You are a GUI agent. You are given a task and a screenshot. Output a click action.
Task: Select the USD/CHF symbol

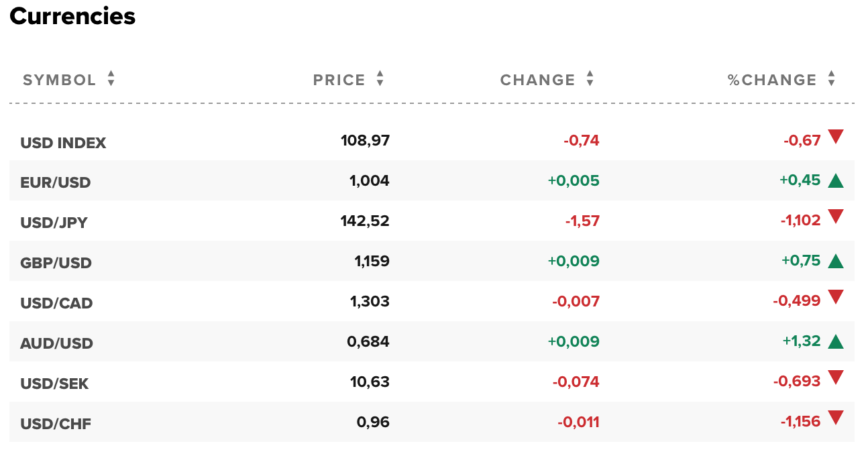56,424
